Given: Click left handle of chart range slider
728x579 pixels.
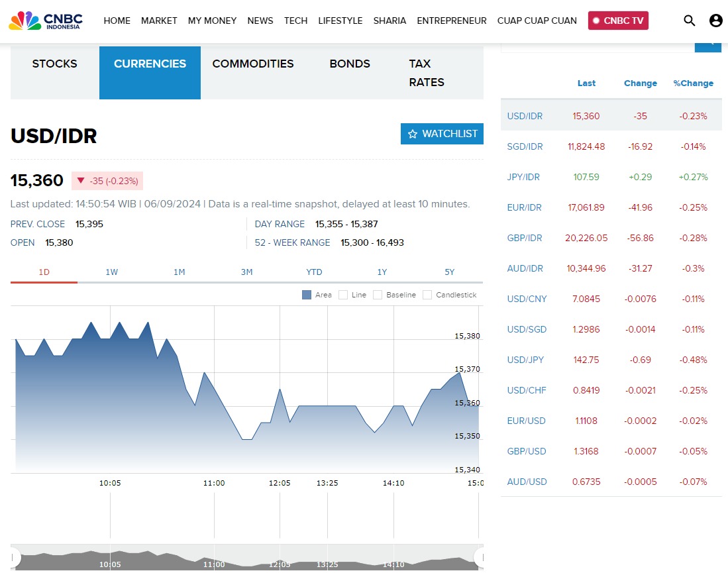Looking at the screenshot, I should click(x=15, y=558).
